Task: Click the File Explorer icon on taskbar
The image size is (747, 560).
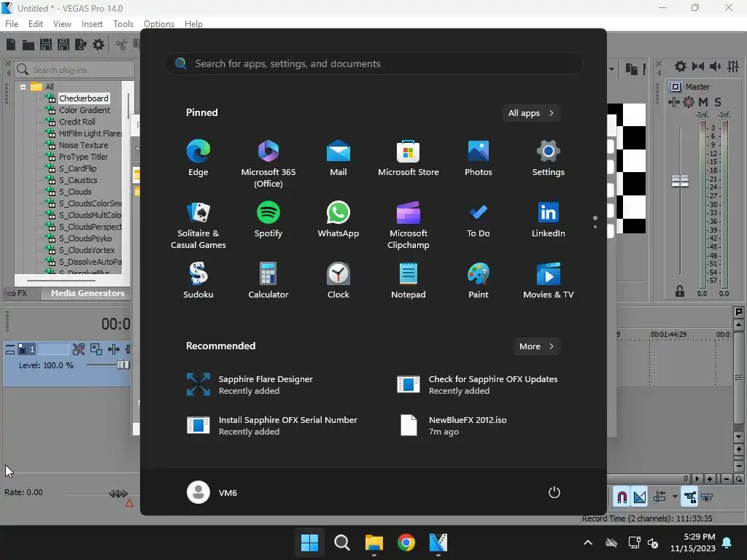Action: pos(374,542)
